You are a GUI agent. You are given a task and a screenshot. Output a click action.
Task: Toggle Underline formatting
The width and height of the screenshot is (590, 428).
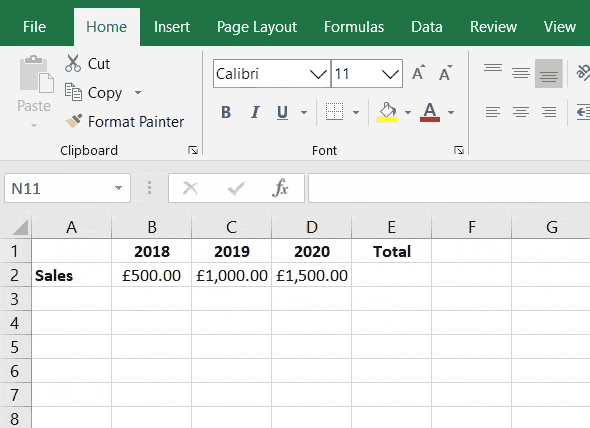pyautogui.click(x=282, y=112)
